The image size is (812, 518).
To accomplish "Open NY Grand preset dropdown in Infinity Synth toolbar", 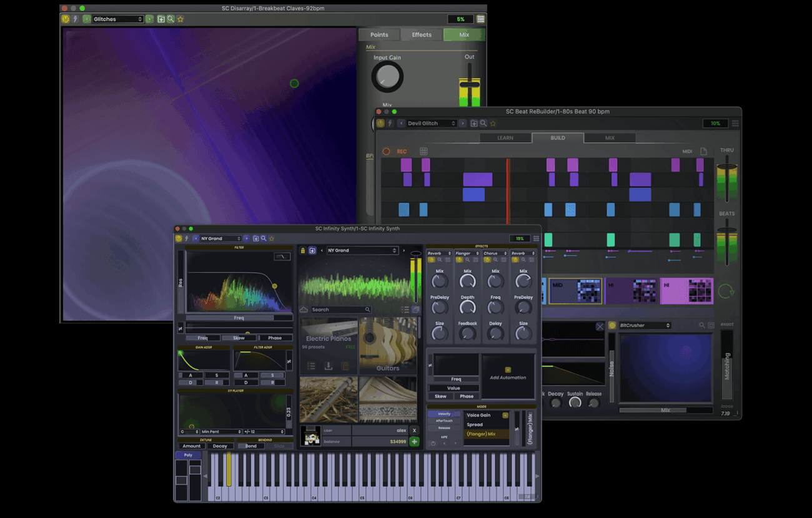I will pyautogui.click(x=220, y=238).
